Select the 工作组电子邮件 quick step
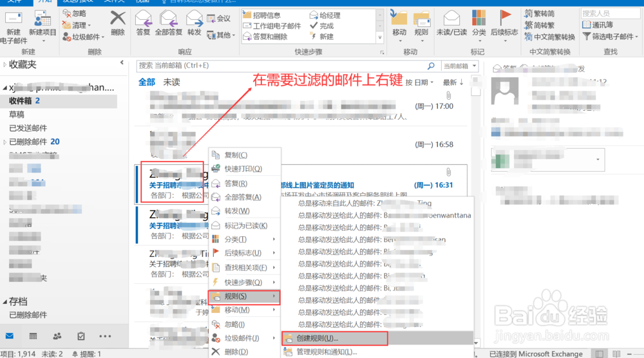The height and width of the screenshot is (358, 644). point(272,26)
